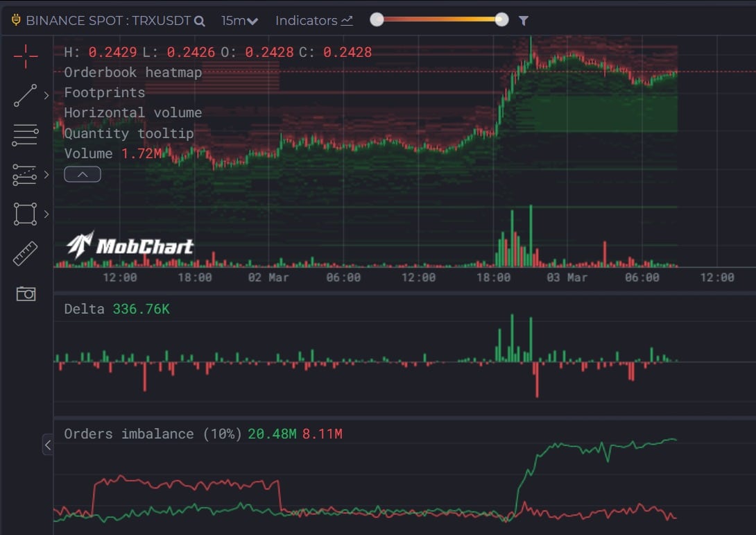This screenshot has height=535, width=756.
Task: Select the horizontal lines tool
Action: point(25,134)
